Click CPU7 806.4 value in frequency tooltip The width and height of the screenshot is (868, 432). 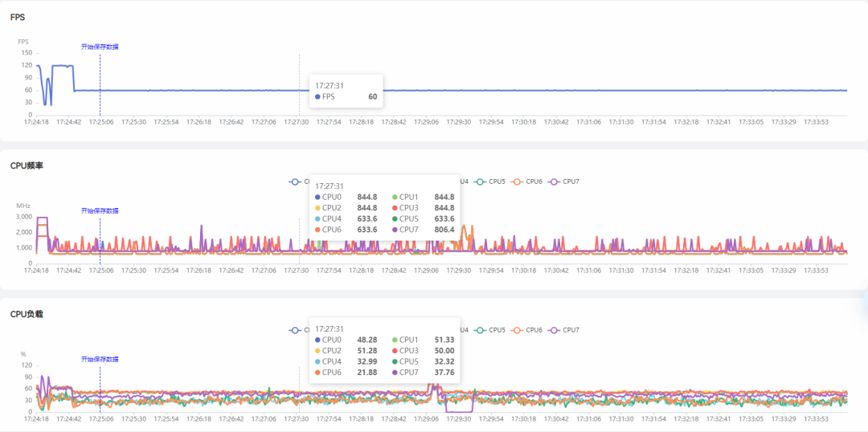point(444,230)
